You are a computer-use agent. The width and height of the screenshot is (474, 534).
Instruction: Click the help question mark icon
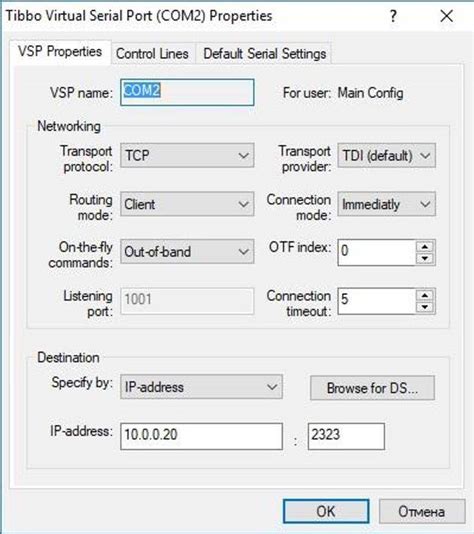(393, 16)
